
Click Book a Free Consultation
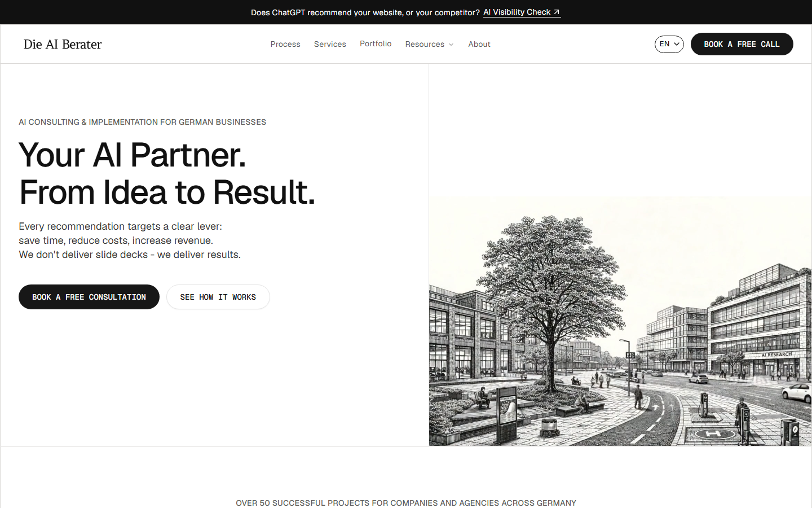coord(89,297)
